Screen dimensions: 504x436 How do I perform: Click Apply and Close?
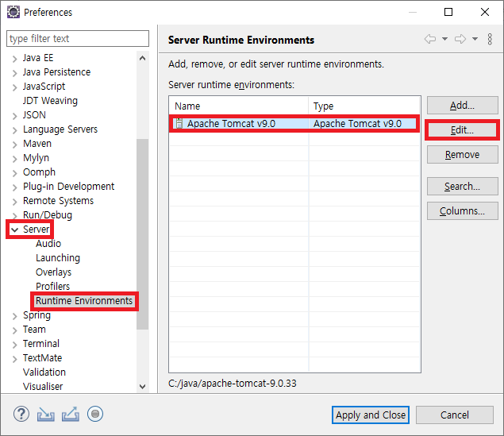pos(371,415)
